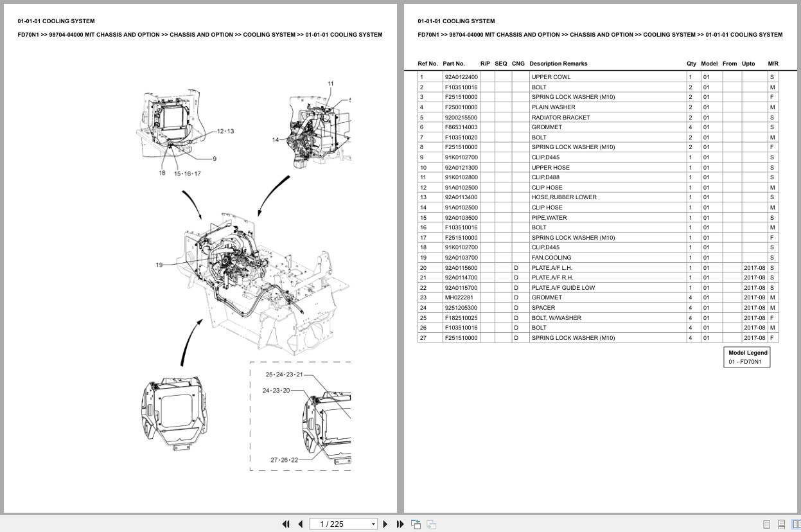801x532 pixels.
Task: Click the page number field showing 1 / 225
Action: pos(340,524)
